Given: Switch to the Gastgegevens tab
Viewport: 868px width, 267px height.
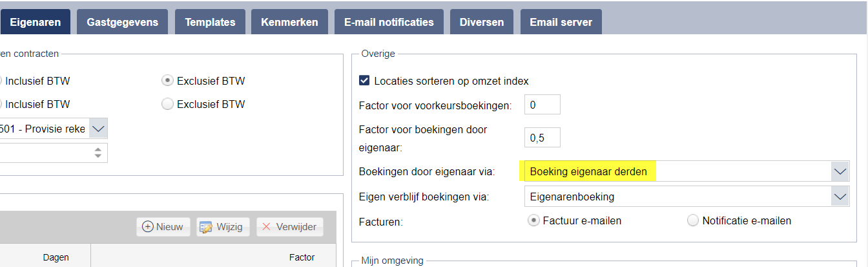Looking at the screenshot, I should (123, 21).
